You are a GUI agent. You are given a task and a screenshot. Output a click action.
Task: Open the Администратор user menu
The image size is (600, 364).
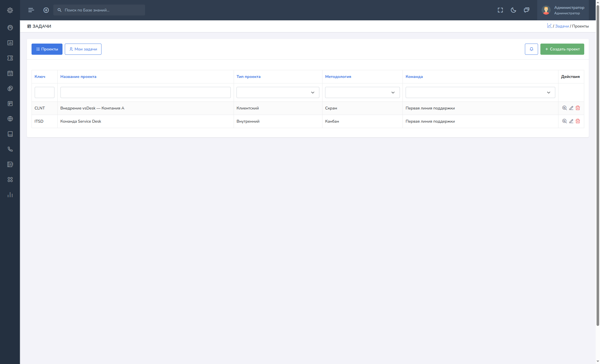click(563, 10)
